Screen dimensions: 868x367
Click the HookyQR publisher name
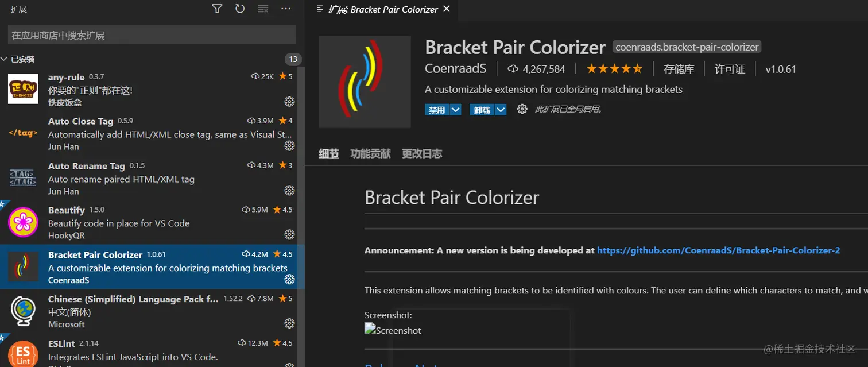click(66, 235)
